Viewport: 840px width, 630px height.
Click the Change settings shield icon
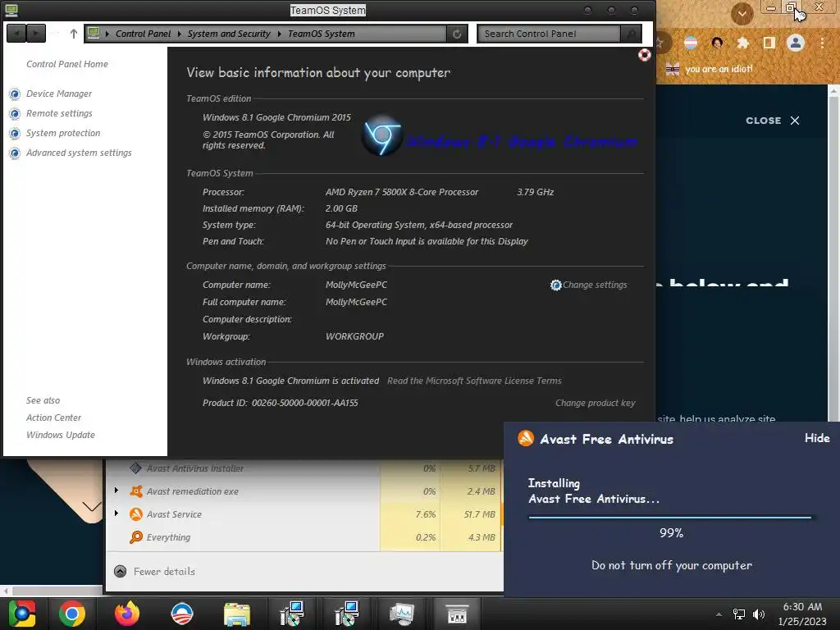tap(556, 285)
